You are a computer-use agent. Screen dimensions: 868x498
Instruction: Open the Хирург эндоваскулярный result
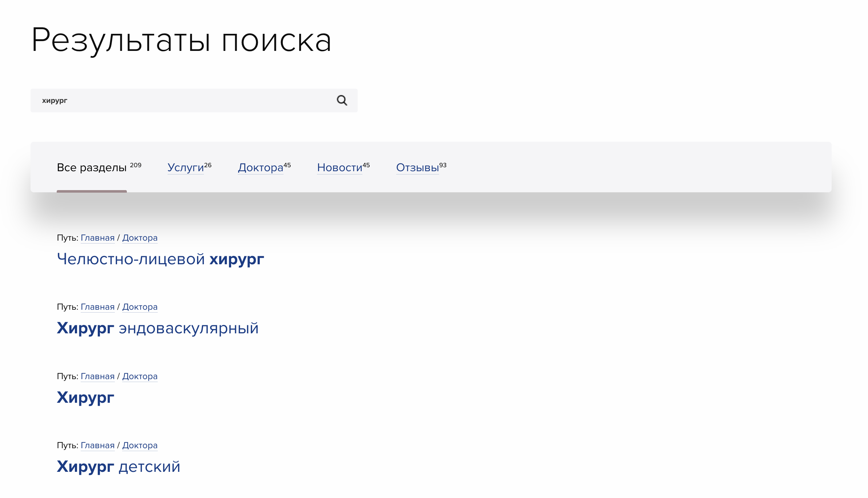click(x=158, y=328)
